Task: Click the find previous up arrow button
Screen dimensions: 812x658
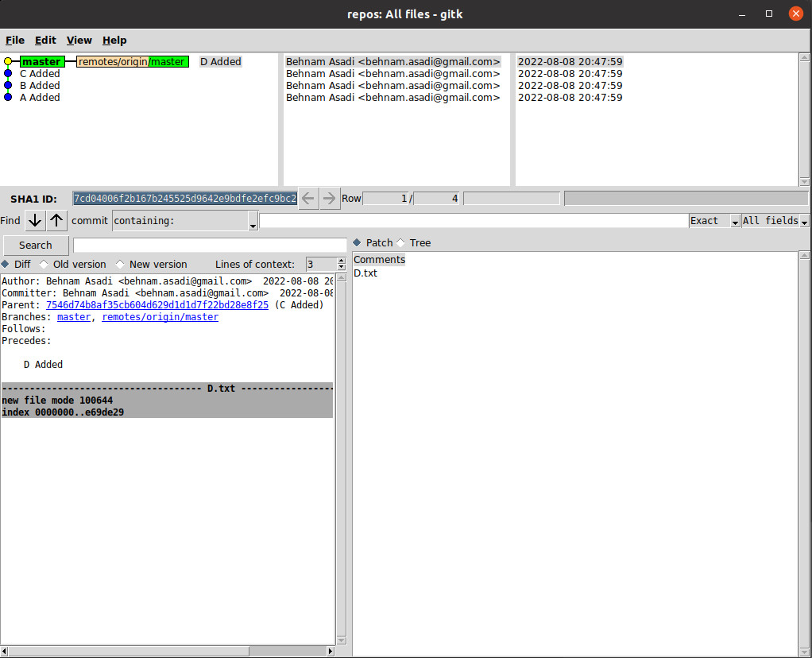Action: tap(56, 221)
